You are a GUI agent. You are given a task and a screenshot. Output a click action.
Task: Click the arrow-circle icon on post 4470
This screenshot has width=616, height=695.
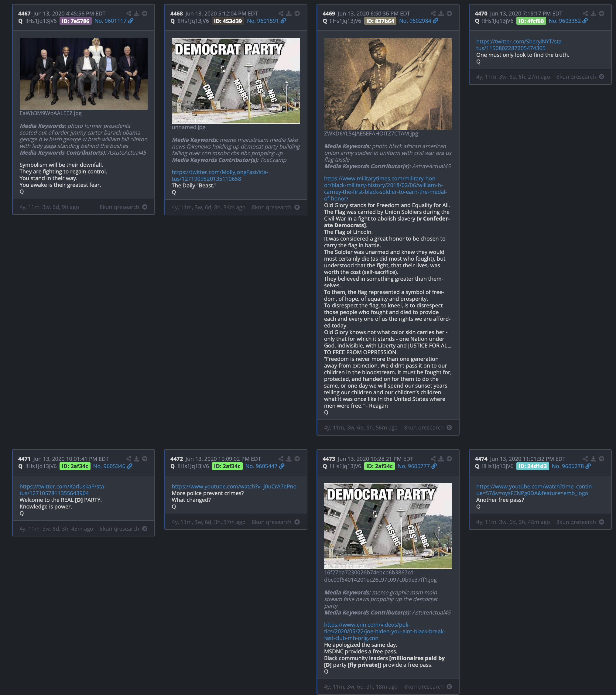click(602, 14)
